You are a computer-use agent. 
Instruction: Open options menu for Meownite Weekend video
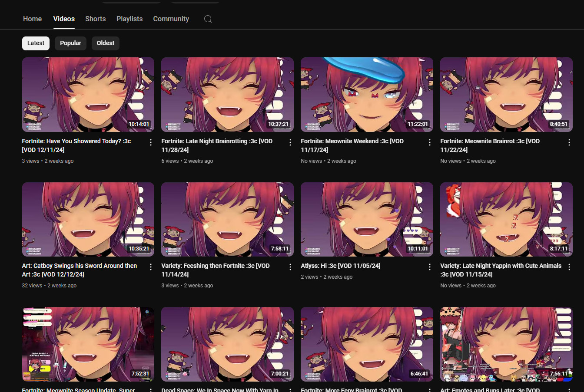tap(430, 142)
